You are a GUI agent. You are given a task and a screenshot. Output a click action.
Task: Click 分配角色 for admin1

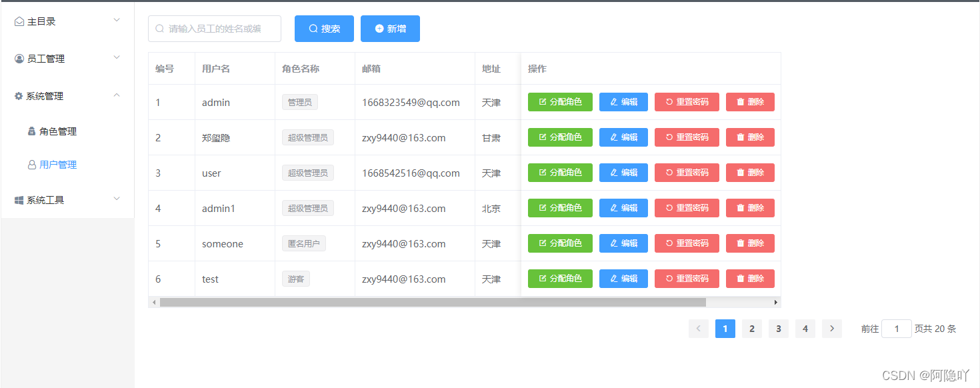(x=560, y=208)
